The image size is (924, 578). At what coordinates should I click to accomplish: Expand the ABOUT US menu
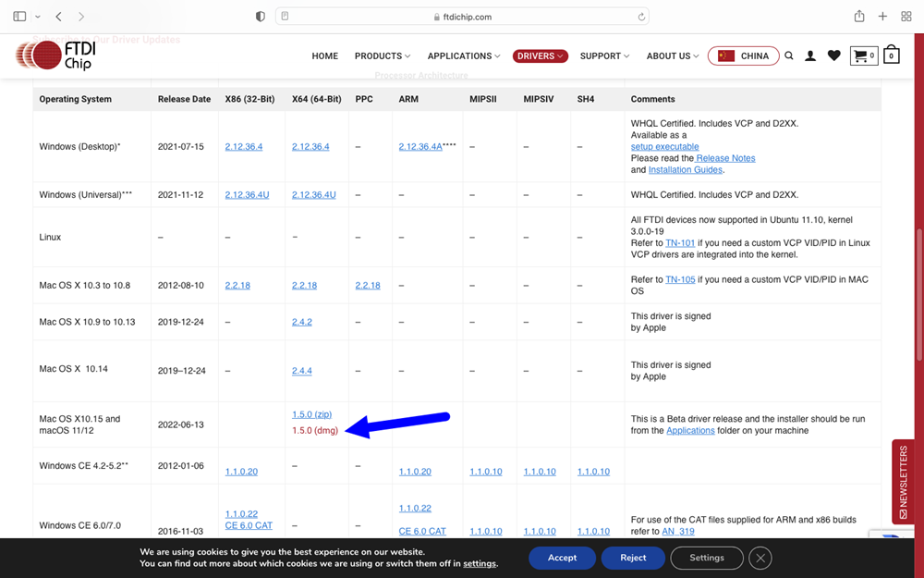pyautogui.click(x=673, y=56)
